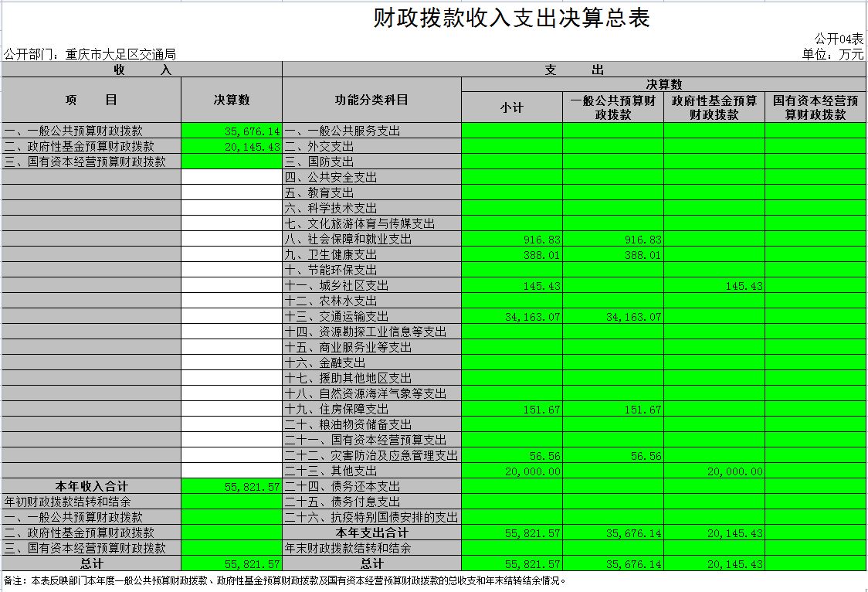Click the 本年收入合计 label cell
This screenshot has width=868, height=592.
pos(91,487)
